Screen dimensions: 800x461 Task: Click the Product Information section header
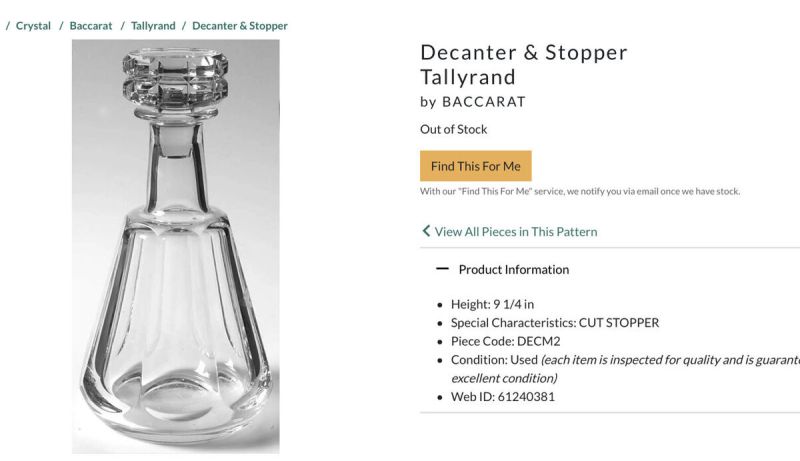[x=513, y=269]
